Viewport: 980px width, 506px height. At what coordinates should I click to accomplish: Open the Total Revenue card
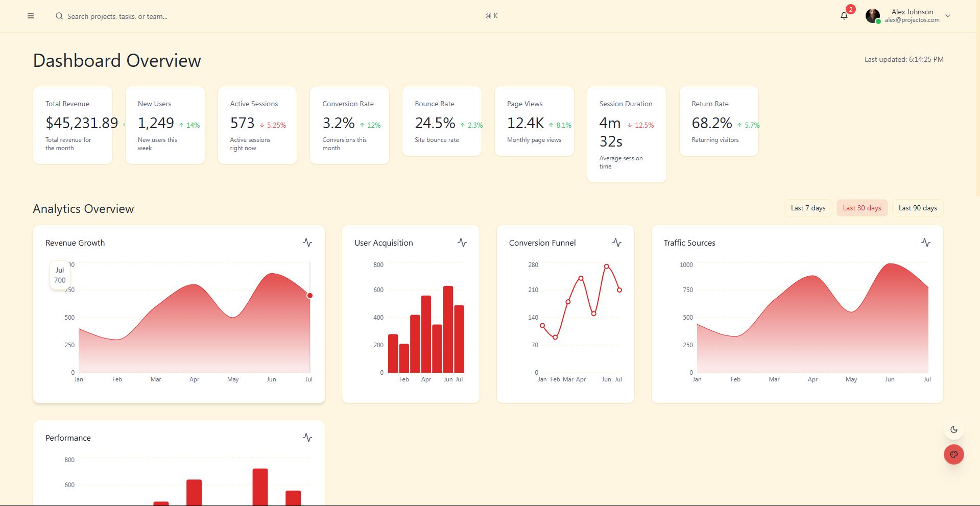(x=73, y=125)
